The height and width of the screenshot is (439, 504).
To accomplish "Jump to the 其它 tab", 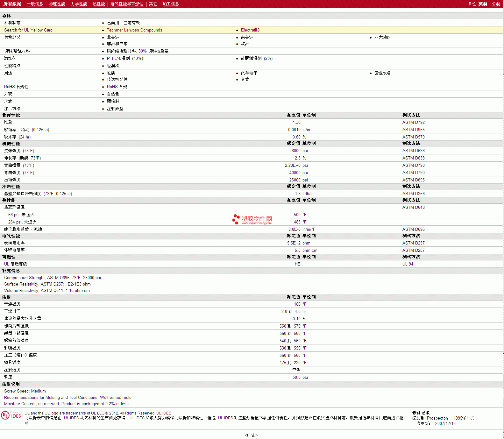I will point(153,4).
